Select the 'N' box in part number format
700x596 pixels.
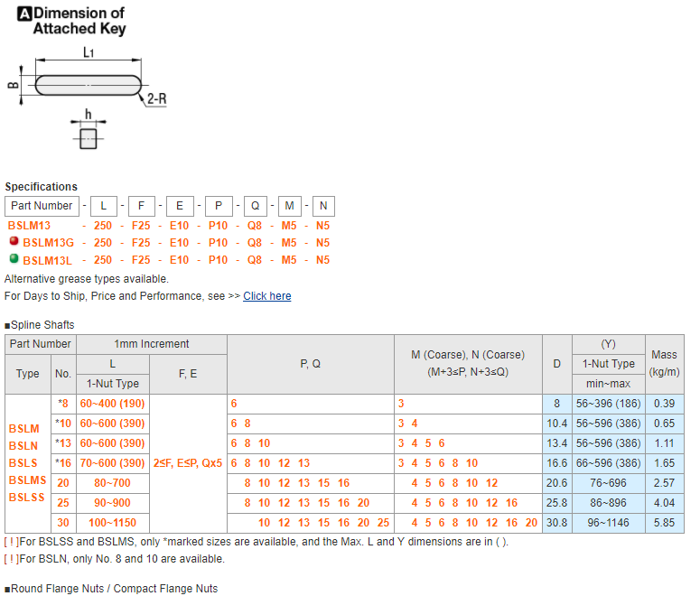coord(323,206)
